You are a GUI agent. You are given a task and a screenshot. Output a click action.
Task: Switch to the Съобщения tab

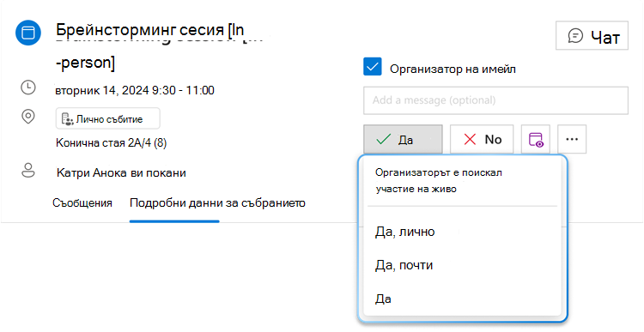[x=82, y=202]
